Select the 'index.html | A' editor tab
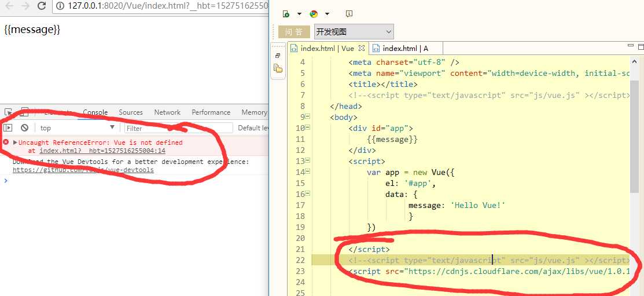Image resolution: width=644 pixels, height=296 pixels. 406,49
